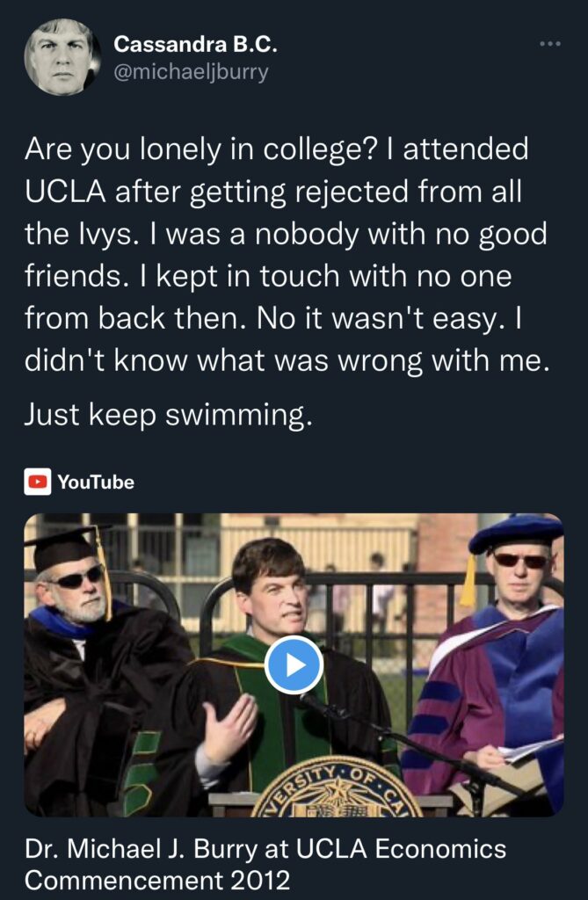The width and height of the screenshot is (588, 900).
Task: Open the Dr. Michael J. Burry video title
Action: (265, 864)
